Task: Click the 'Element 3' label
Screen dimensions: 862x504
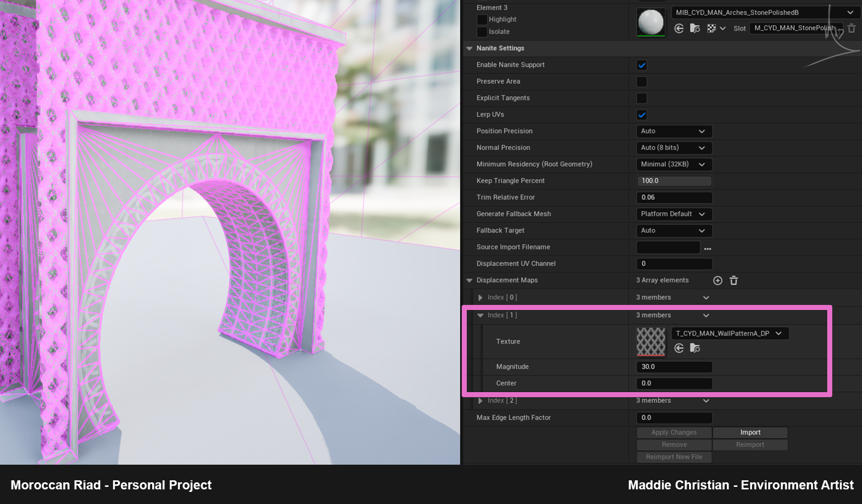Action: 492,8
